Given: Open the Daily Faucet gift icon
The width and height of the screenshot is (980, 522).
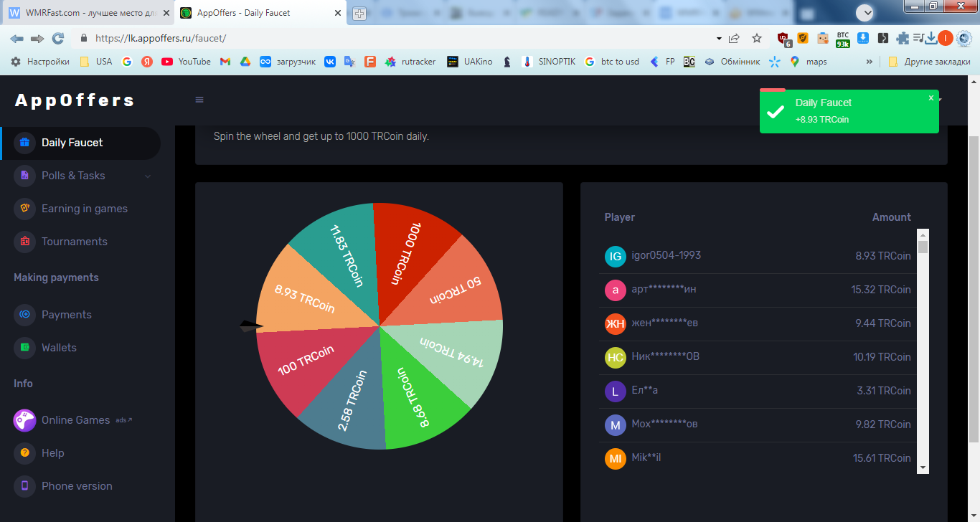Looking at the screenshot, I should coord(24,143).
